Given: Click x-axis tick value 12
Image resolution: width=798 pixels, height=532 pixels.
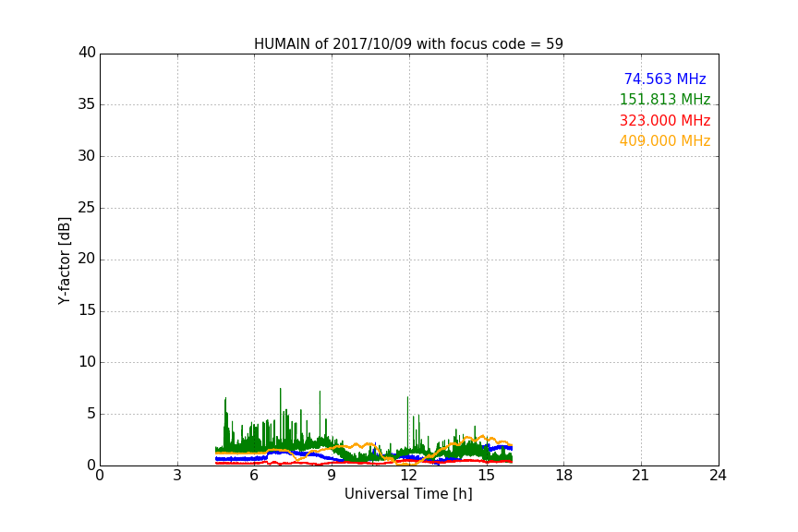Looking at the screenshot, I should [x=409, y=476].
